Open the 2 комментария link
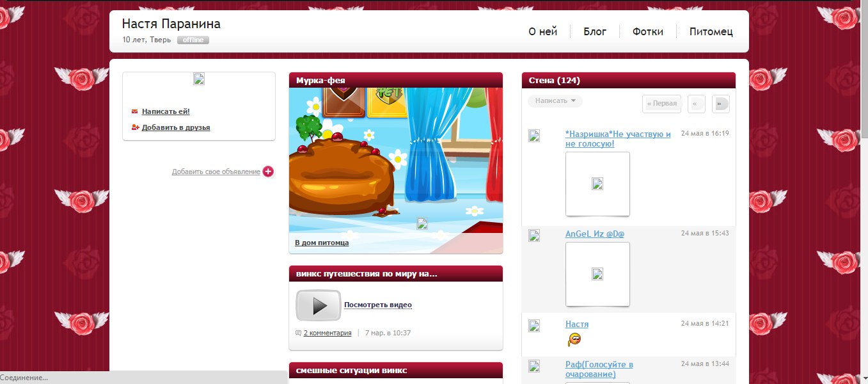 click(x=327, y=333)
